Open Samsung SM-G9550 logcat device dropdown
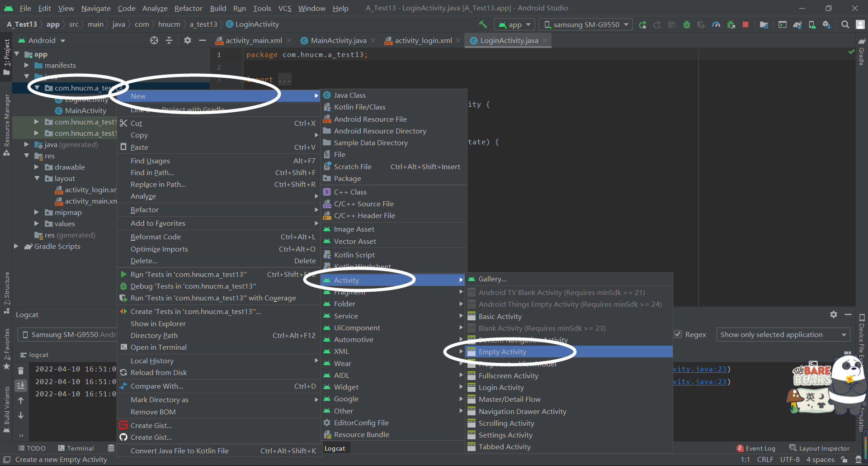868x466 pixels. click(x=68, y=334)
